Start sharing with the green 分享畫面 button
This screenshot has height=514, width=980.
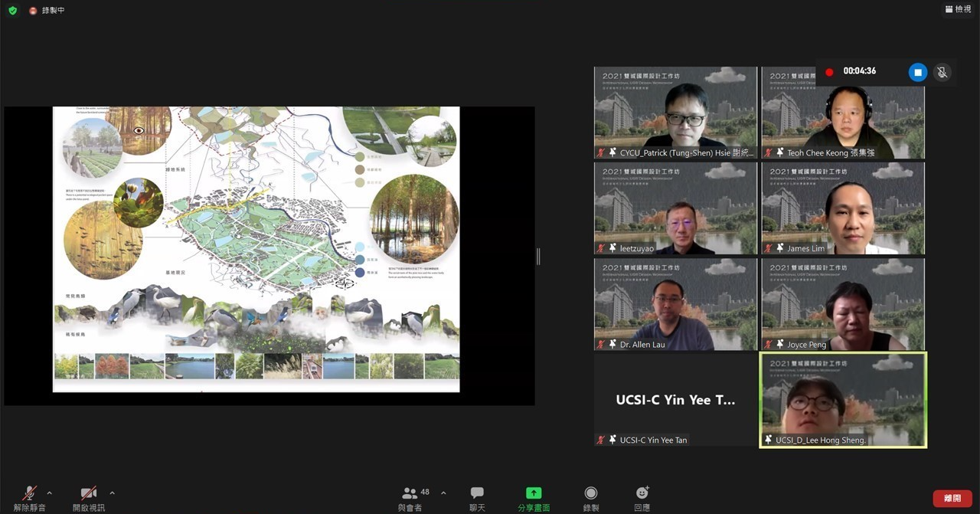tap(534, 499)
